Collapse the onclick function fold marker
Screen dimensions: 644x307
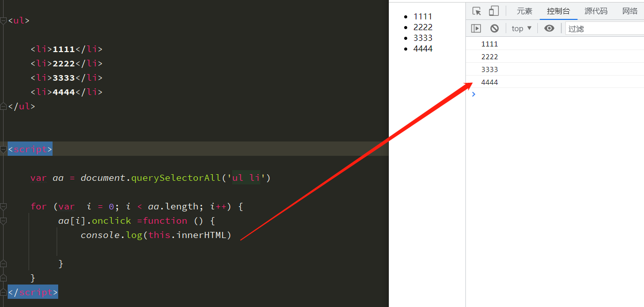4,221
